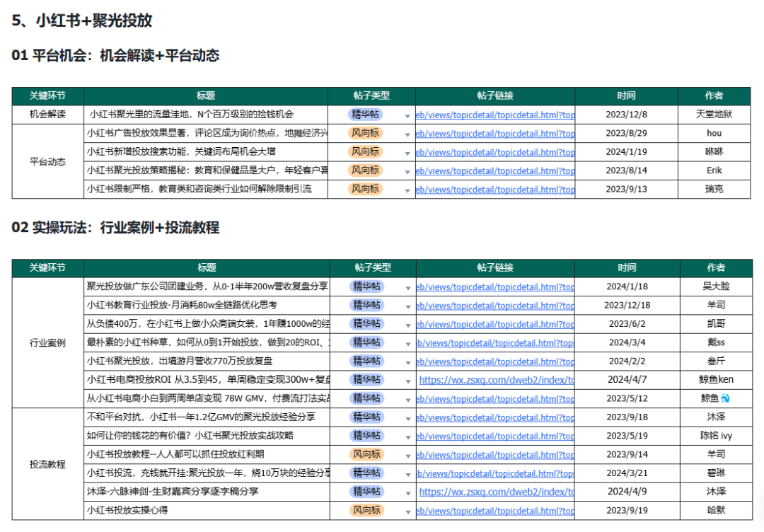This screenshot has width=764, height=532.
Task: Open the dropdown on 哈默's 风向标 cell
Action: 408,510
